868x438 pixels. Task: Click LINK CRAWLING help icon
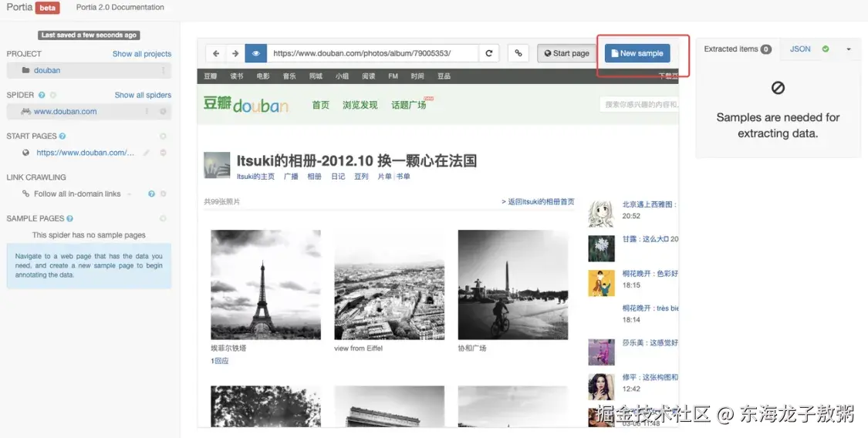pos(151,194)
